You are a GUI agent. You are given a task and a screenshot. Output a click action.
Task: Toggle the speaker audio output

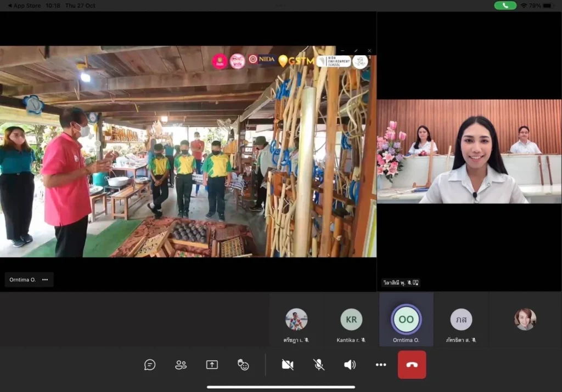[350, 365]
